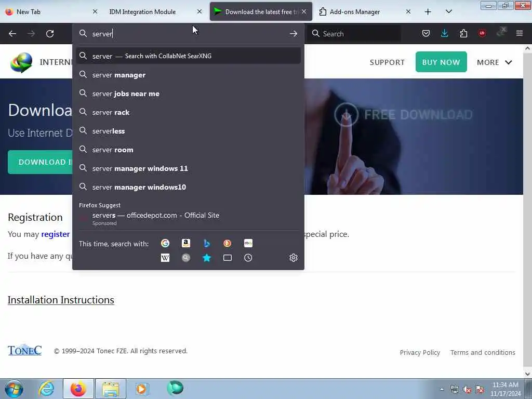532x399 pixels.
Task: Click the BUY NOW button
Action: (441, 62)
